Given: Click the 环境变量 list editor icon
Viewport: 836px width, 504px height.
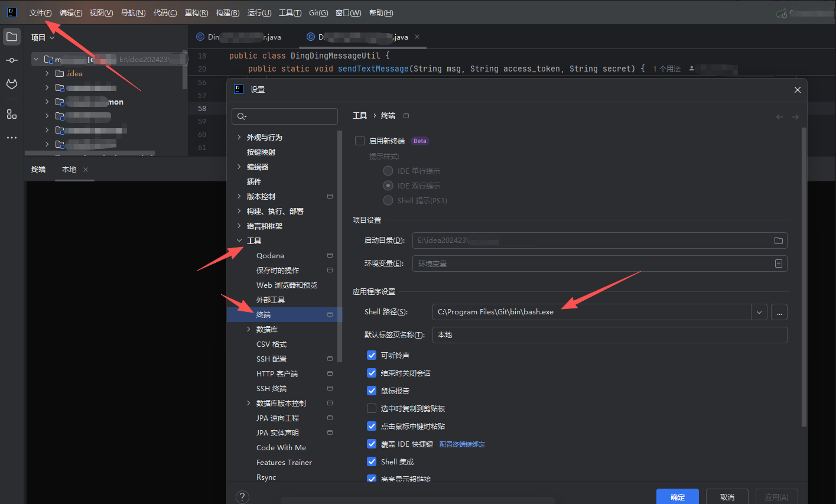Looking at the screenshot, I should 778,264.
